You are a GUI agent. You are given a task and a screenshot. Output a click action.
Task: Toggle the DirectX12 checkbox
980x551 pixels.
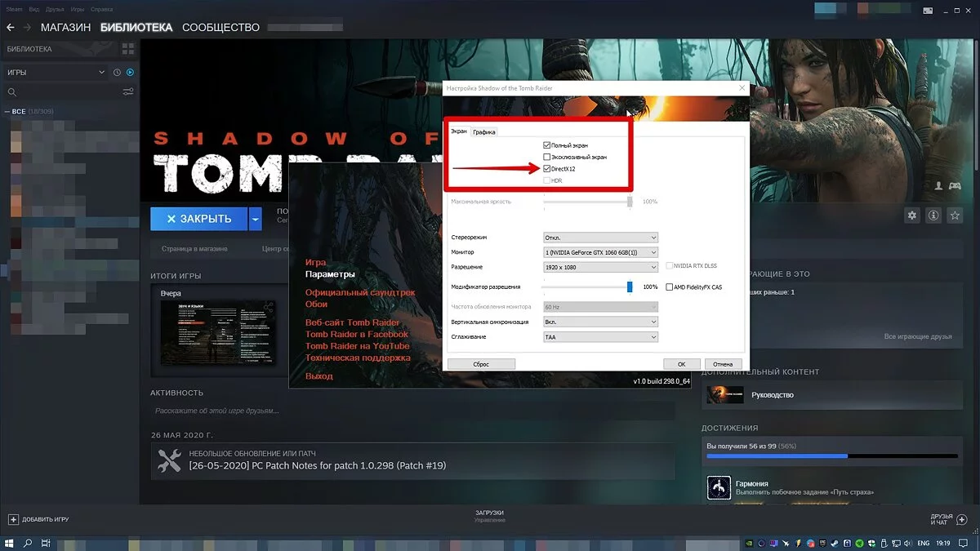click(x=547, y=168)
